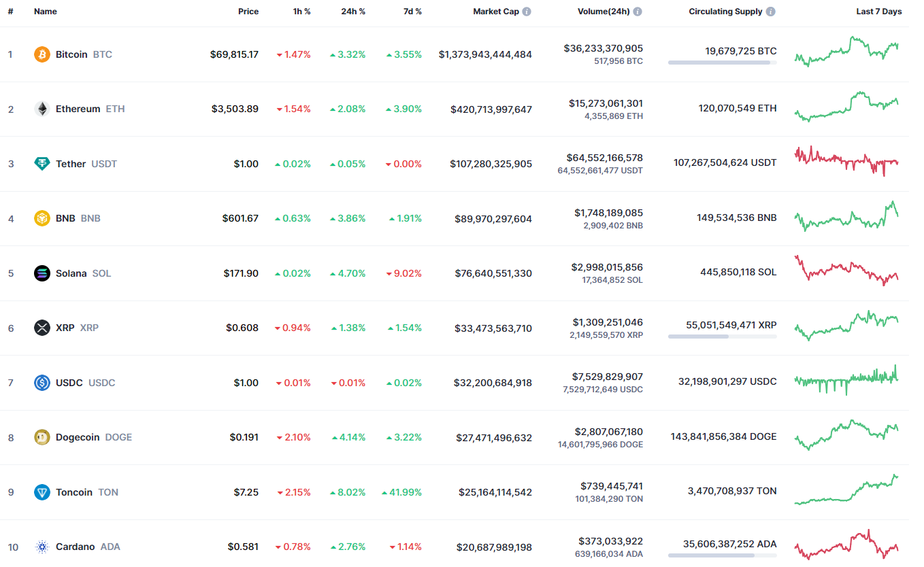The width and height of the screenshot is (924, 567).
Task: Click the Toncoin logo icon
Action: (x=42, y=492)
